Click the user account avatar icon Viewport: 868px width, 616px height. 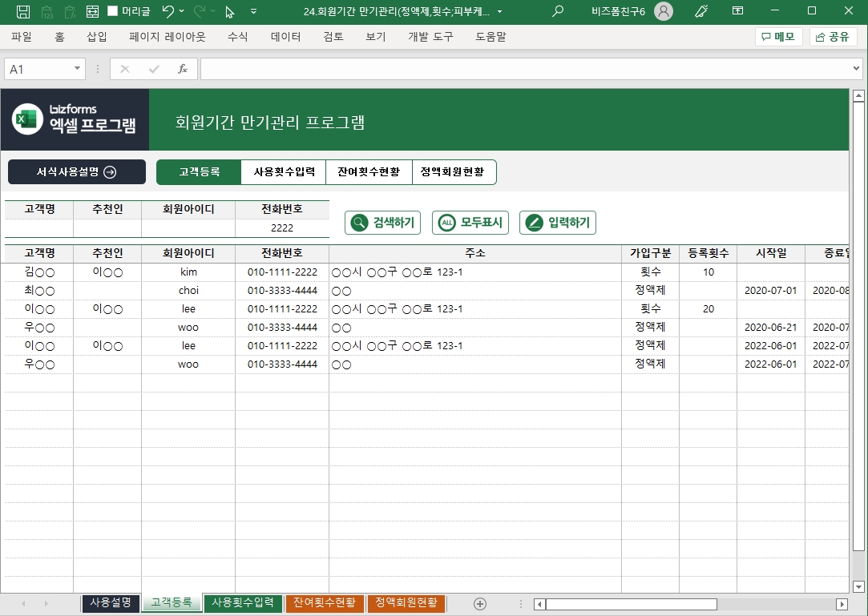pos(664,12)
